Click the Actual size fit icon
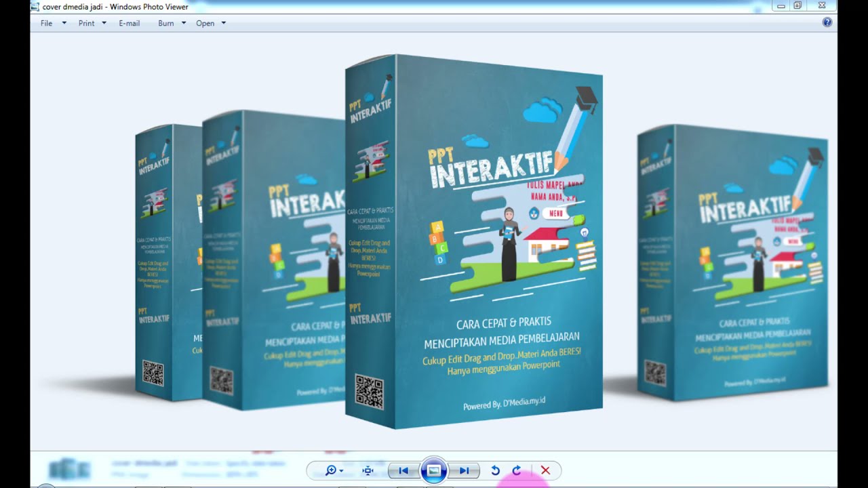The height and width of the screenshot is (488, 868). coord(368,470)
